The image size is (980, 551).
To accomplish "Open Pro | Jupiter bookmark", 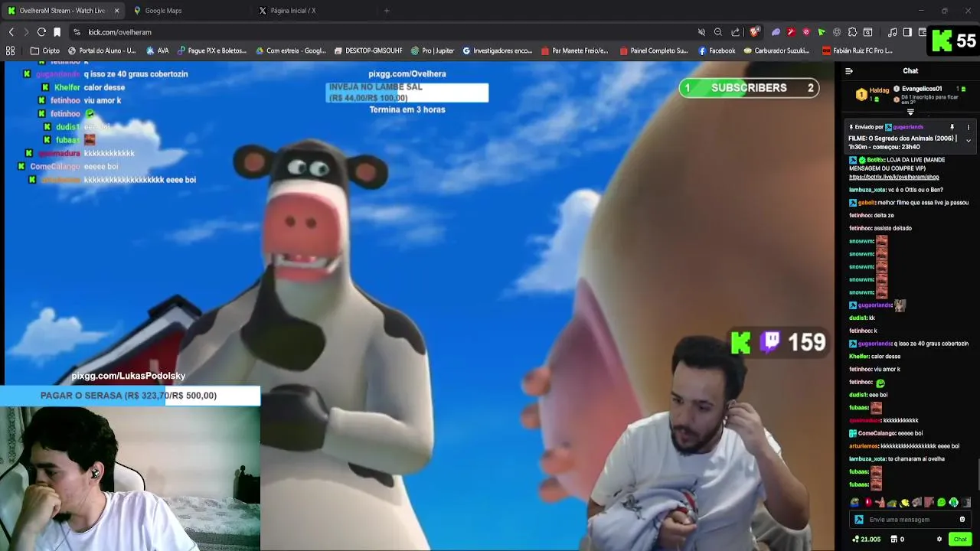I will [x=433, y=51].
